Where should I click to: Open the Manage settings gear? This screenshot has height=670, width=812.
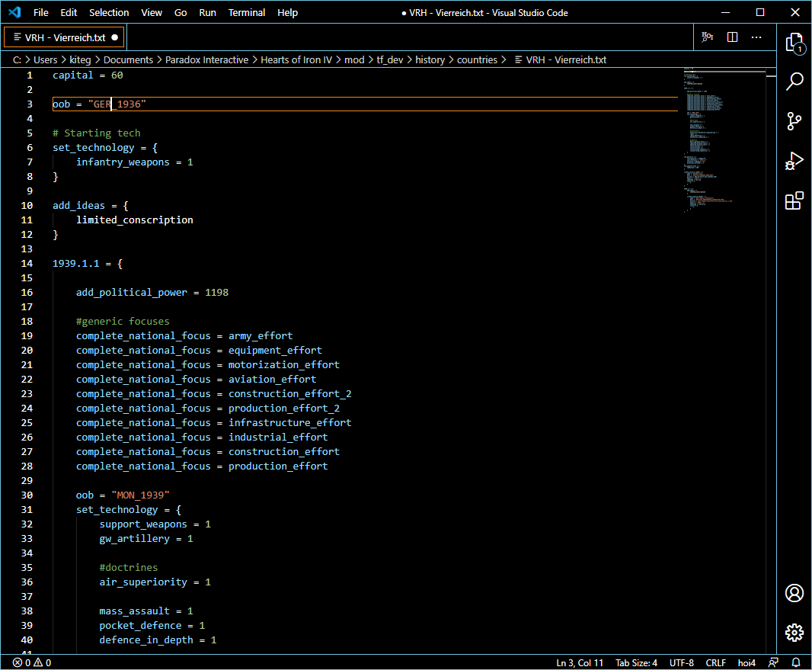tap(794, 633)
